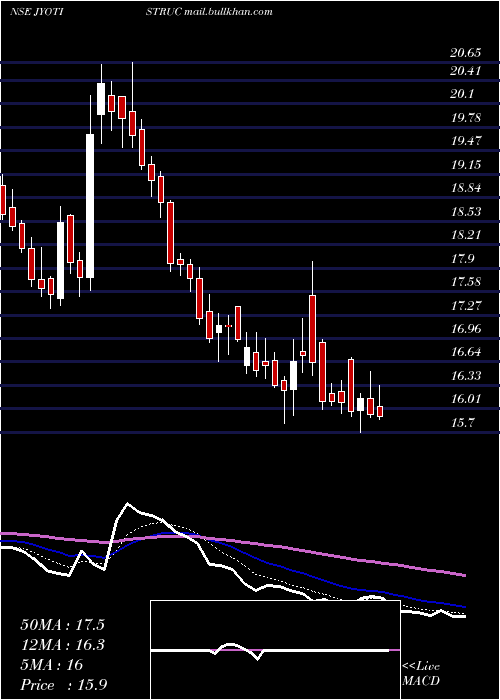Click inside the MACD inset chart
Image resolution: width=500 pixels, height=700 pixels.
pos(275,650)
